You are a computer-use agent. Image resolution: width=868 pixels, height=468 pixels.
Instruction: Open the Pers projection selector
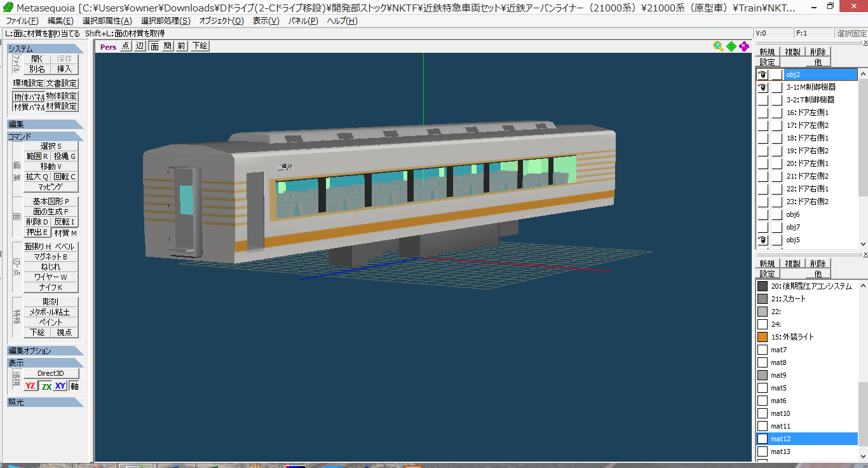(109, 46)
